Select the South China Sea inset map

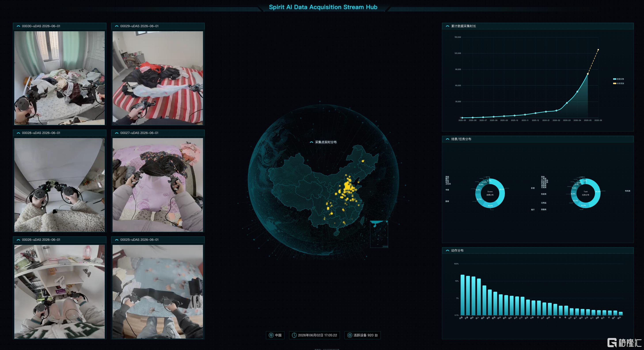(379, 234)
